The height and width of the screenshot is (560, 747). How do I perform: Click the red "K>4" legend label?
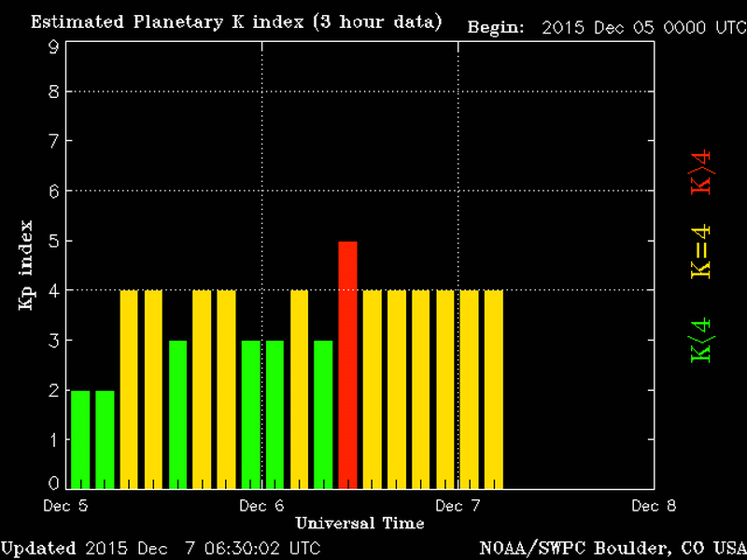click(700, 172)
